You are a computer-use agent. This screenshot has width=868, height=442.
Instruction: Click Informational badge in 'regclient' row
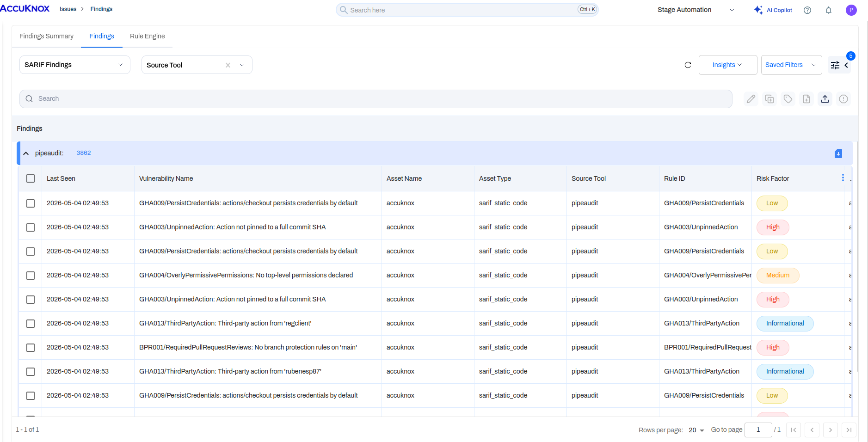click(785, 324)
